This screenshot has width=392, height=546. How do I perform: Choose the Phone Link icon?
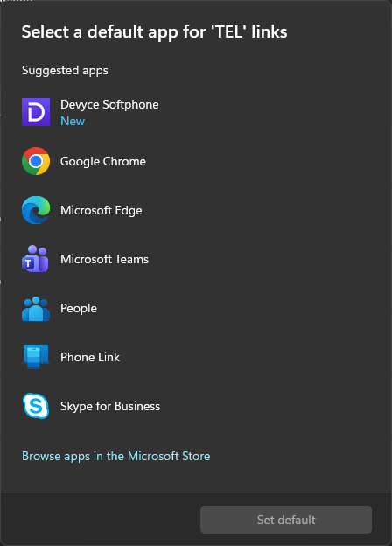click(36, 357)
